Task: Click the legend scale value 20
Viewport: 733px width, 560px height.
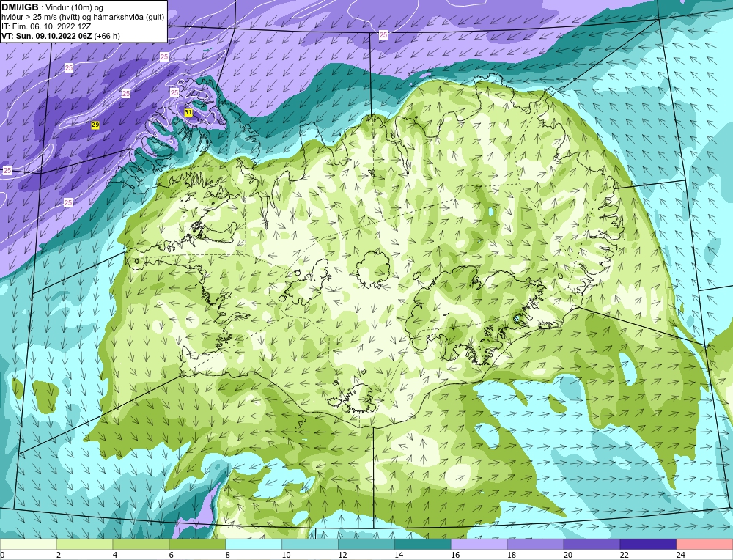Action: (x=568, y=555)
